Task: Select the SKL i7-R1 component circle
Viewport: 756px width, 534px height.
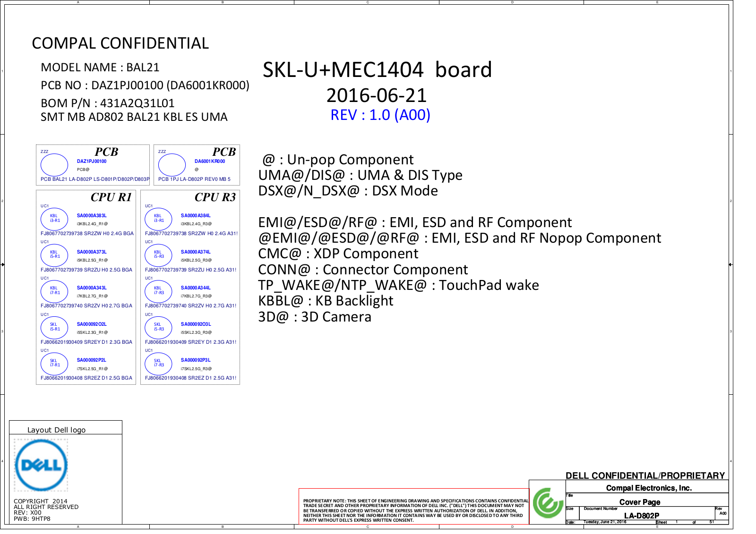Action: click(54, 363)
